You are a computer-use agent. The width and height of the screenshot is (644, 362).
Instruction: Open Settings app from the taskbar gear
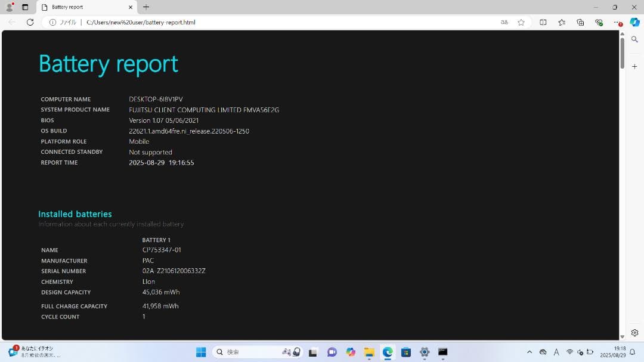point(425,352)
